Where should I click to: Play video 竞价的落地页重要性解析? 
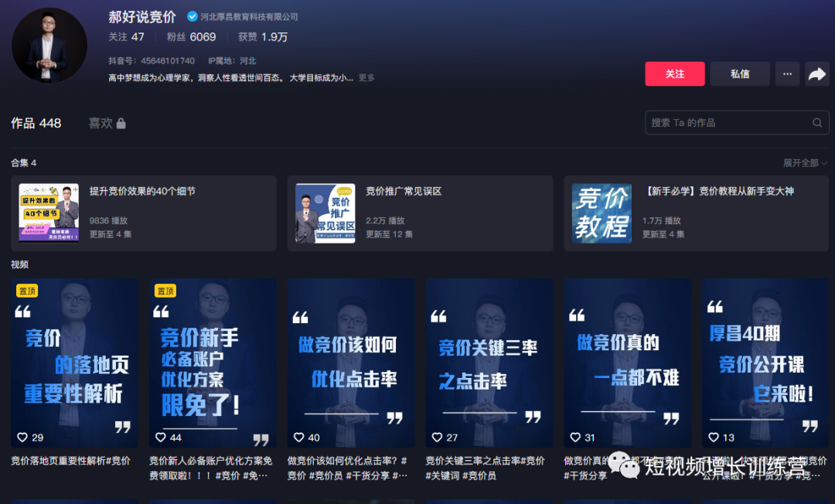coord(74,363)
